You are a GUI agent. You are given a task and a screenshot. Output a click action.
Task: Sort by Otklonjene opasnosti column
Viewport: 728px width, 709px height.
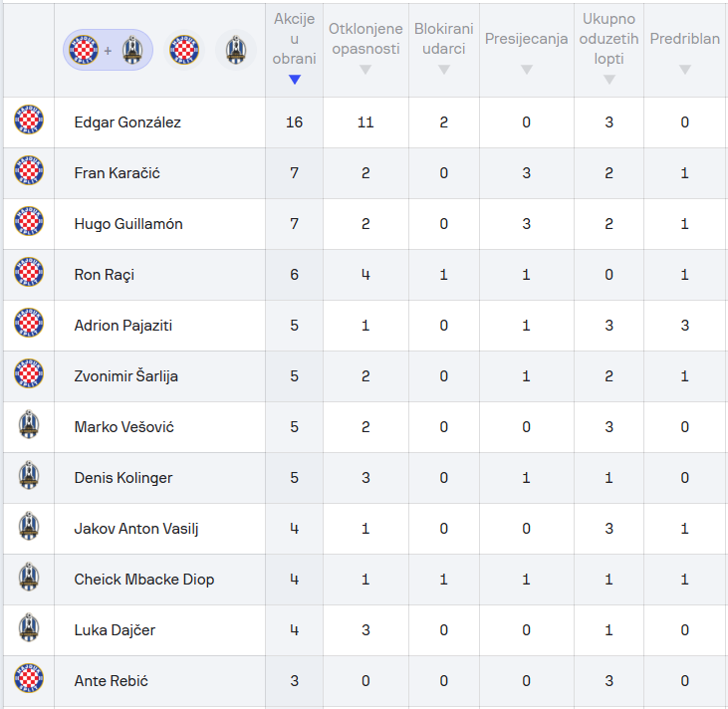(365, 49)
